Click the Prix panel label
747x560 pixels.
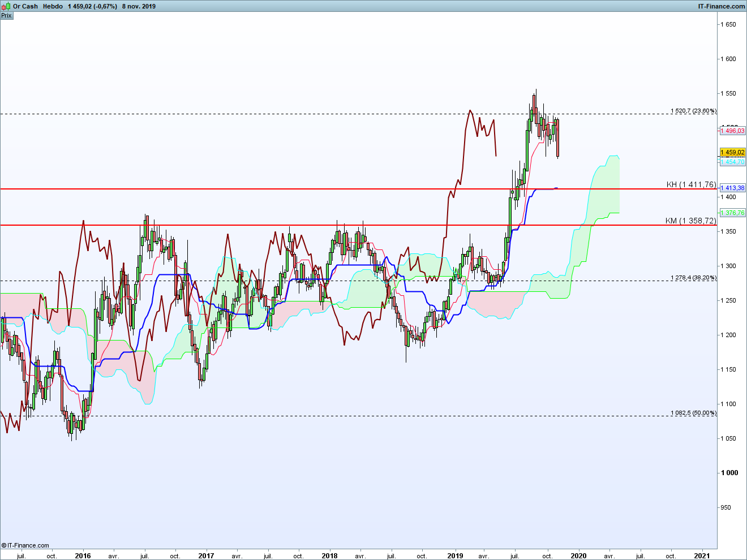click(x=6, y=16)
